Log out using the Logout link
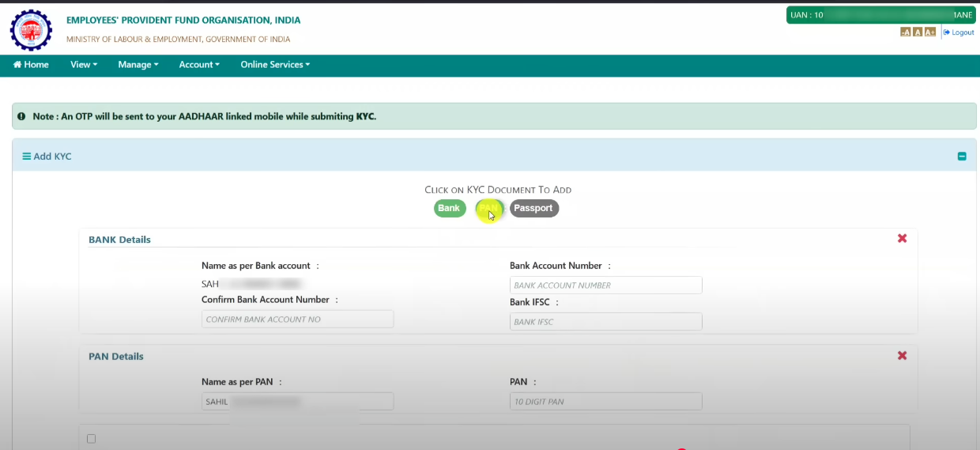Viewport: 980px width, 450px height. (959, 32)
